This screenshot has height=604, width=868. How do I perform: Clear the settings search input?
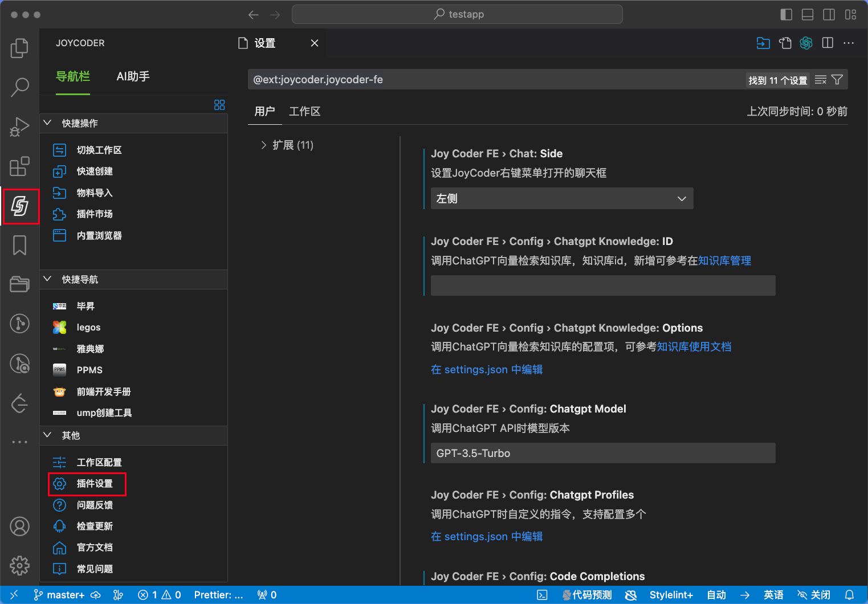[821, 80]
